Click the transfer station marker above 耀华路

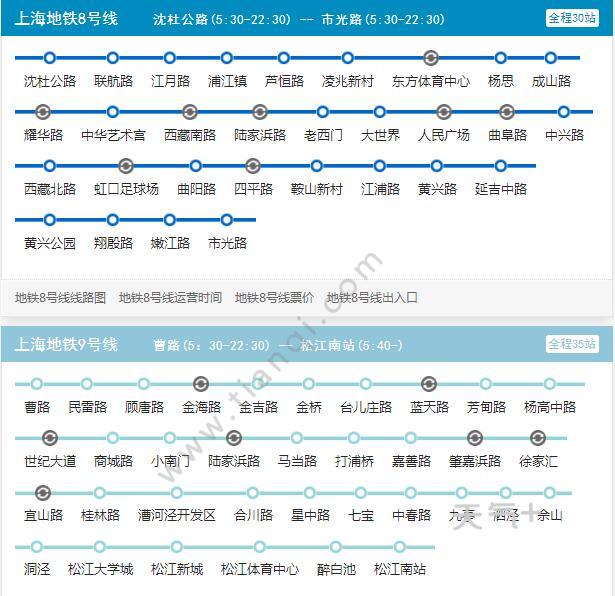click(x=43, y=112)
